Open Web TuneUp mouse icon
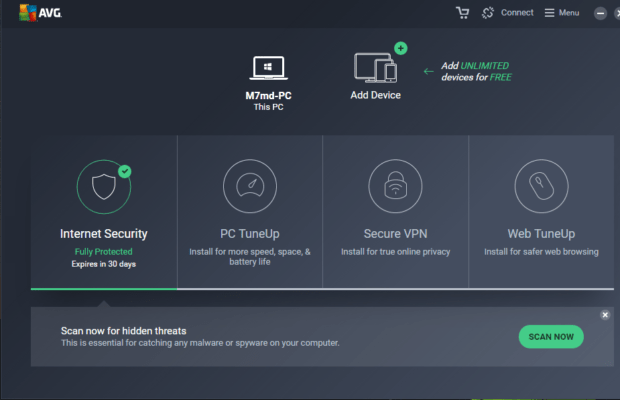 [x=541, y=186]
